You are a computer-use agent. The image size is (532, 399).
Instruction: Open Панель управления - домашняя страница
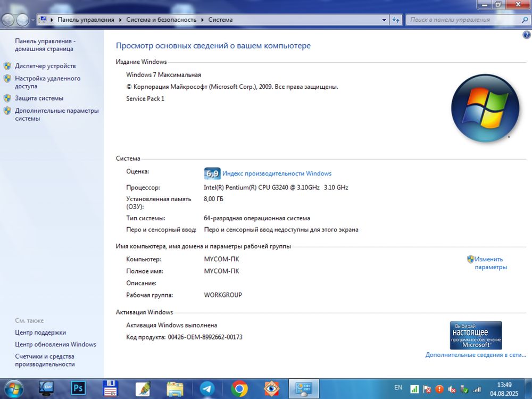(x=45, y=45)
